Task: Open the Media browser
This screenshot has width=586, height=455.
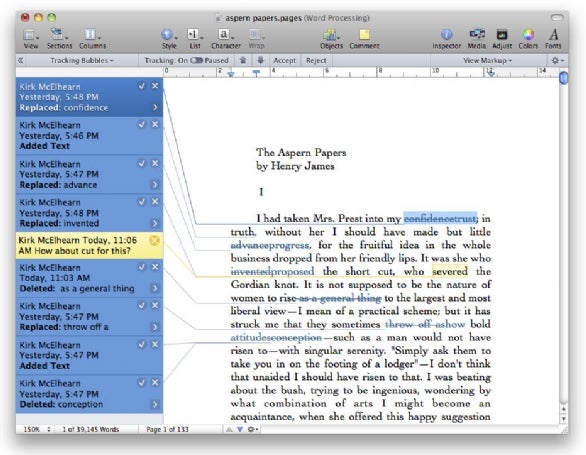Action: click(x=476, y=39)
